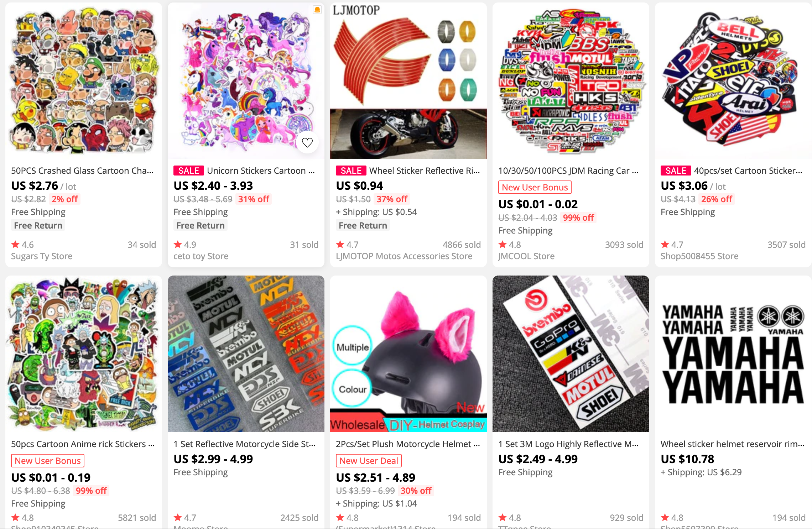Screen dimensions: 812x529
Task: Visit ceto toy Store page
Action: tap(201, 256)
